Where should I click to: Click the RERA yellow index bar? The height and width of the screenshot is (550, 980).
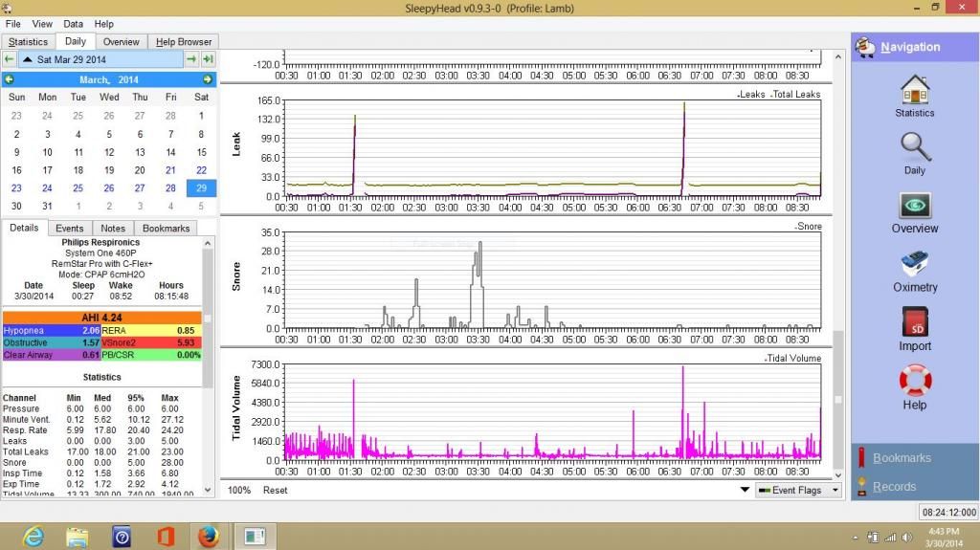point(151,330)
